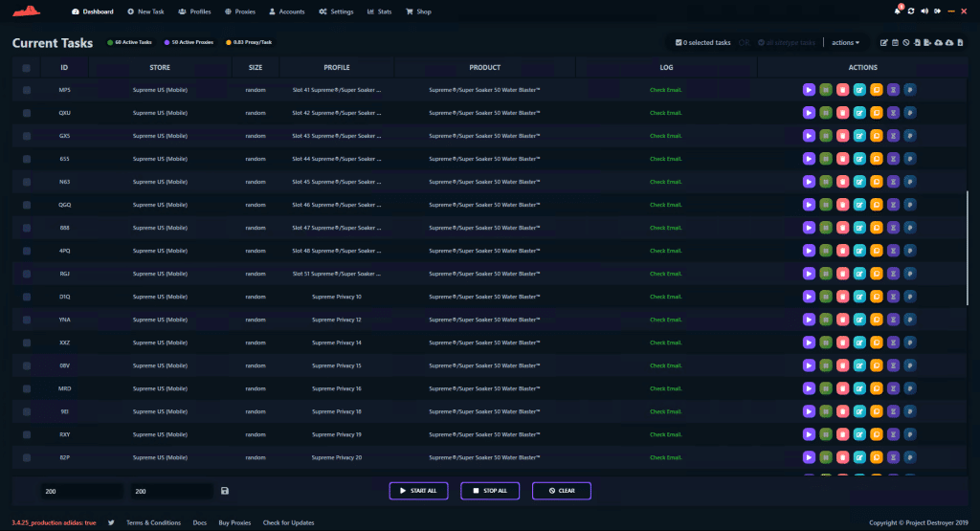Tick the select-all checkbox in the table header
980x531 pixels.
26,68
